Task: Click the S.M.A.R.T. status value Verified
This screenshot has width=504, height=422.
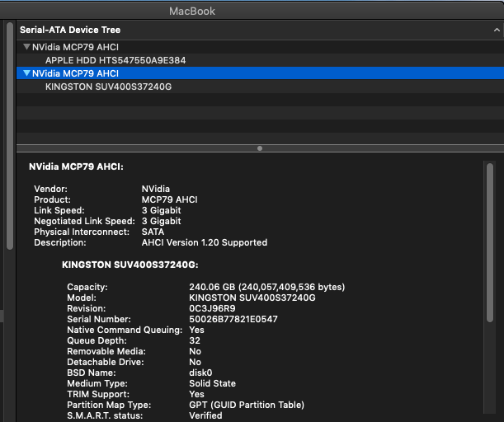Action: (x=205, y=415)
